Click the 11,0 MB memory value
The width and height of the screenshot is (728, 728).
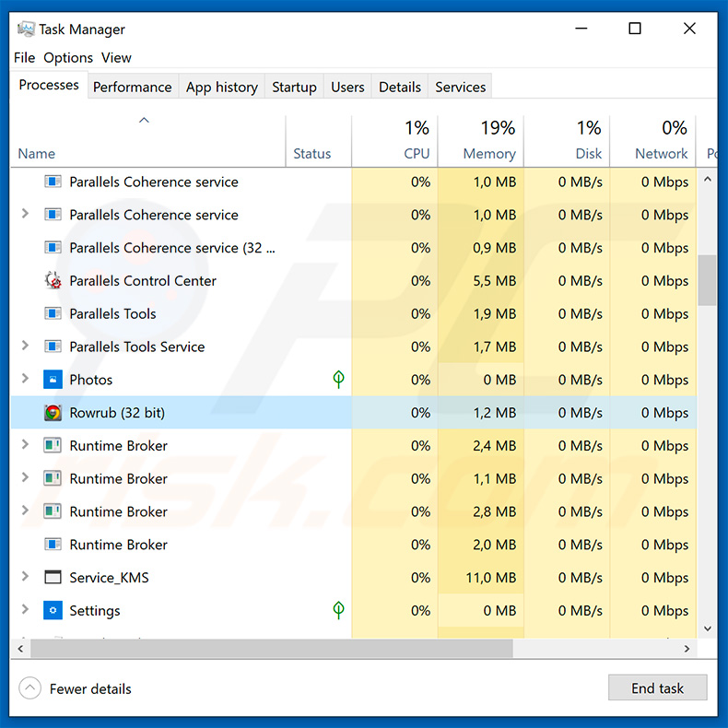491,577
